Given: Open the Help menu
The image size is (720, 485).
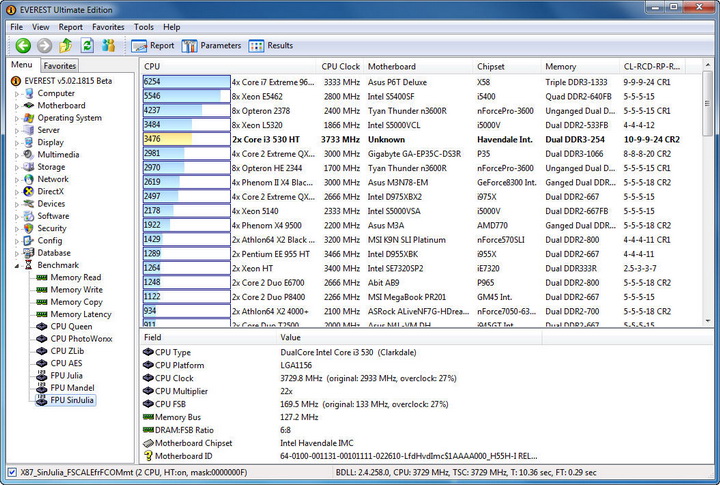Looking at the screenshot, I should (x=171, y=27).
